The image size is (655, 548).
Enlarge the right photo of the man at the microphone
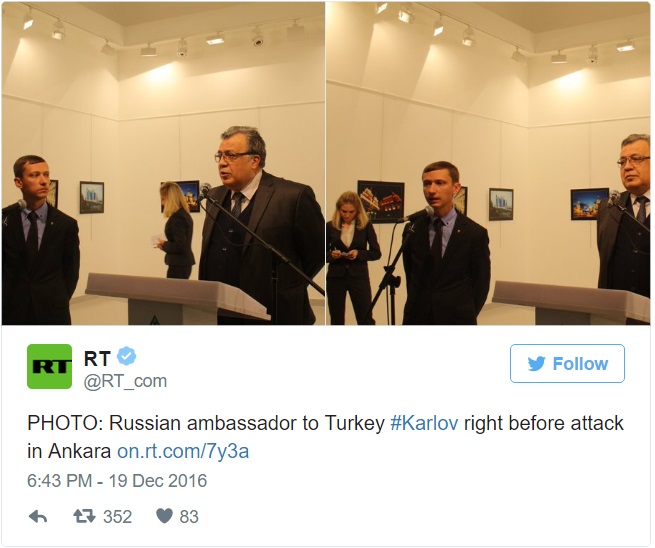[x=488, y=163]
